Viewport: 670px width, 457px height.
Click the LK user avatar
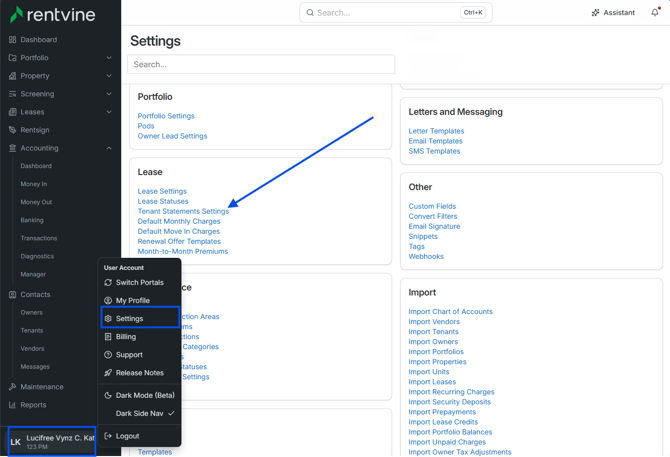click(x=15, y=442)
